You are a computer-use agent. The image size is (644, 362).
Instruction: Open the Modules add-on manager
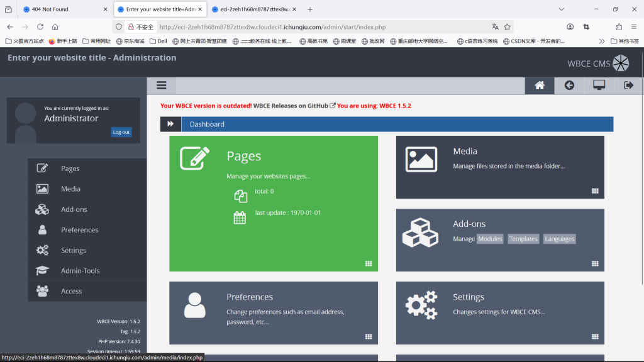pyautogui.click(x=490, y=239)
